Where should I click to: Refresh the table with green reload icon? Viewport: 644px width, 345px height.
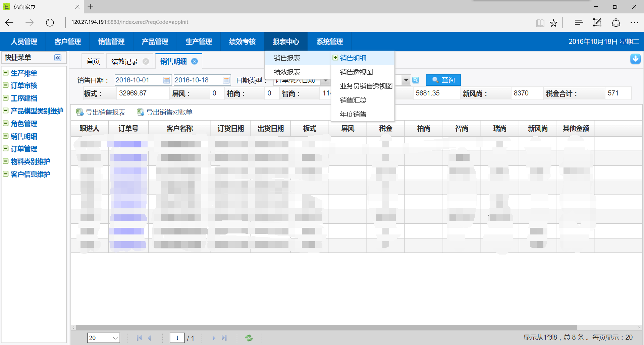(x=249, y=338)
